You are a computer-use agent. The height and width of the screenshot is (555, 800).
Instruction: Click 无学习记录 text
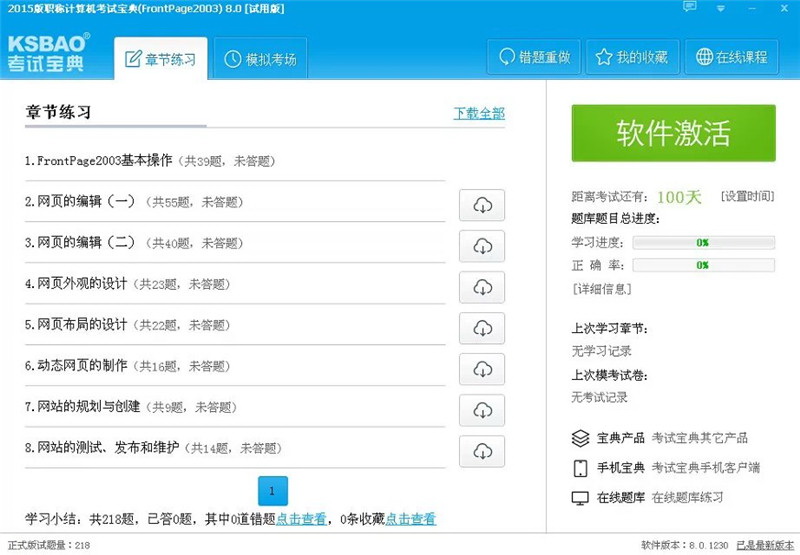pos(601,351)
